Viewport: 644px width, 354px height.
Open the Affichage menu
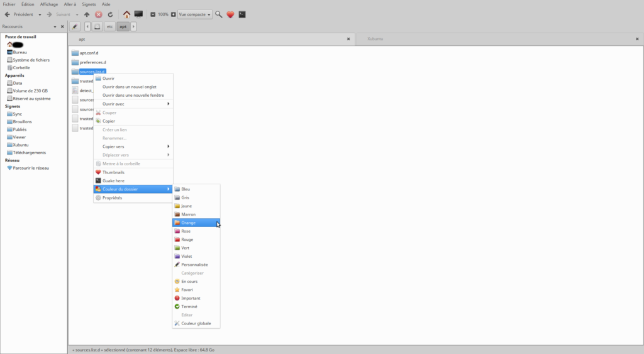pos(49,4)
